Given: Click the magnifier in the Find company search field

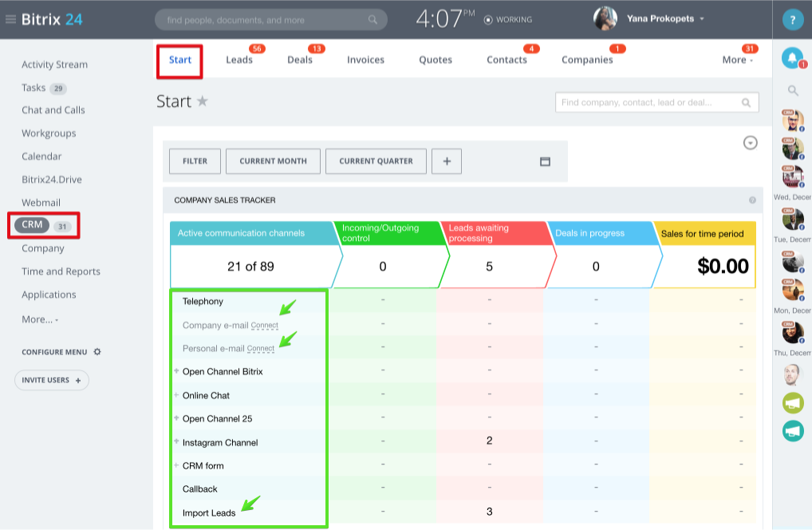Looking at the screenshot, I should (x=747, y=103).
